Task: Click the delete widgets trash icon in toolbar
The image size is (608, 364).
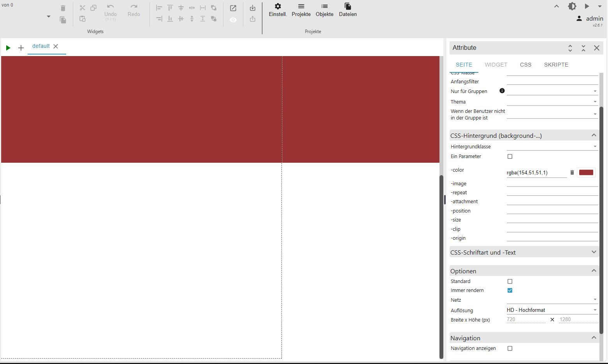Action: tap(63, 8)
